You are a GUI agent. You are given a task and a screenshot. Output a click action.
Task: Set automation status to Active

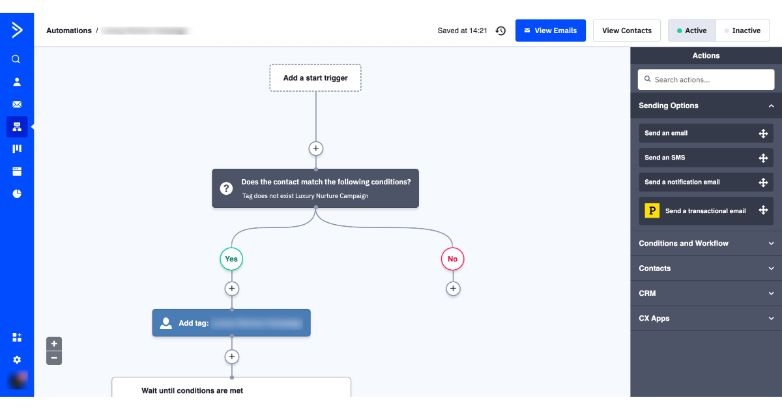pyautogui.click(x=691, y=31)
